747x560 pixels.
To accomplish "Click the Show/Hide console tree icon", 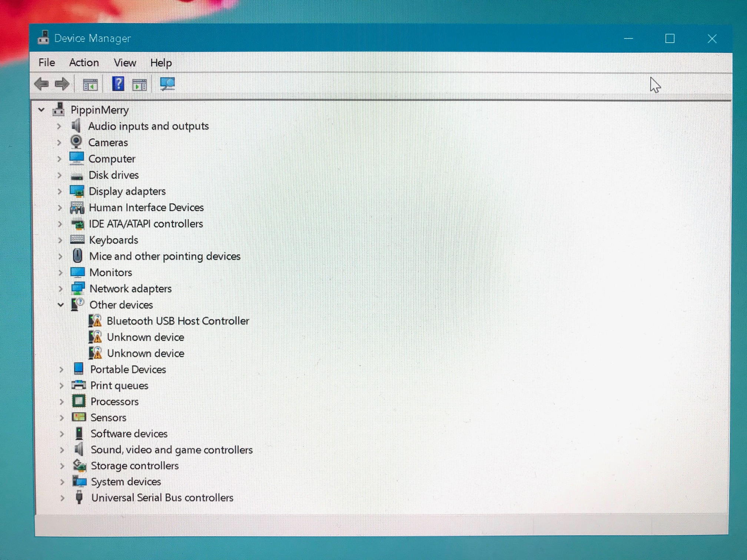I will pos(90,85).
